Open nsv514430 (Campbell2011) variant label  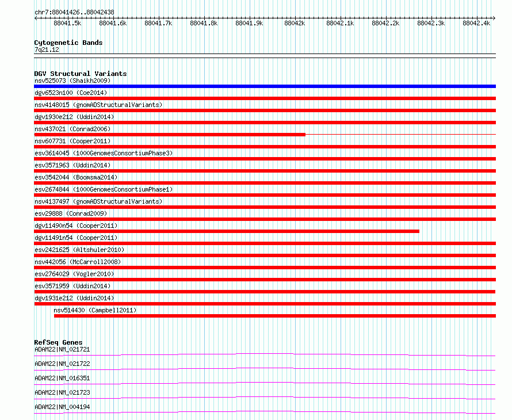[95, 310]
